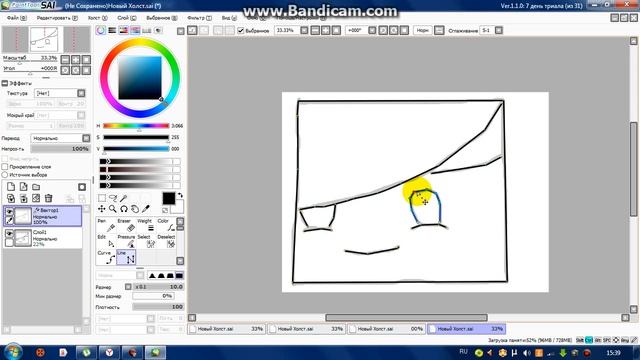Choose the Weight vector tool
Screen dimensions: 640x360
[x=146, y=225]
